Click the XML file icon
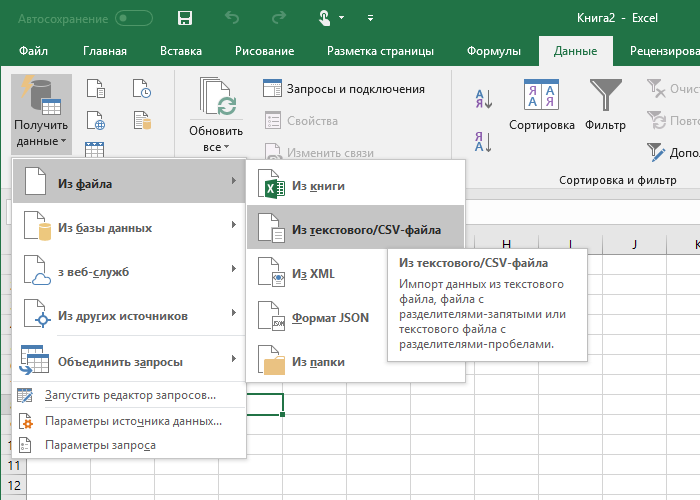Image resolution: width=700 pixels, height=500 pixels. click(x=271, y=272)
